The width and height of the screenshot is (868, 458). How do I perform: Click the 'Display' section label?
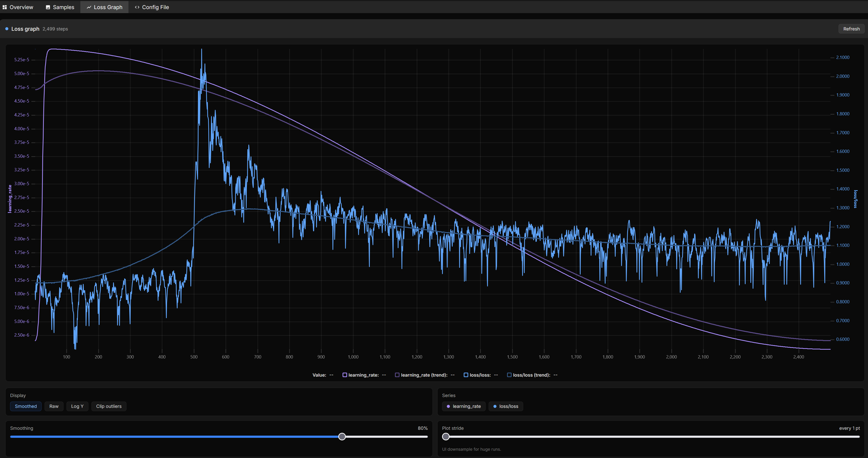coord(18,396)
